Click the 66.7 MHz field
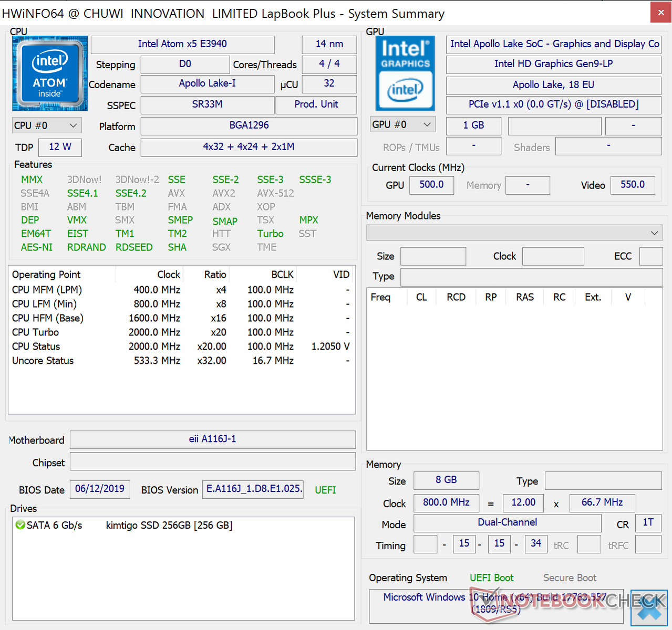 [x=602, y=503]
